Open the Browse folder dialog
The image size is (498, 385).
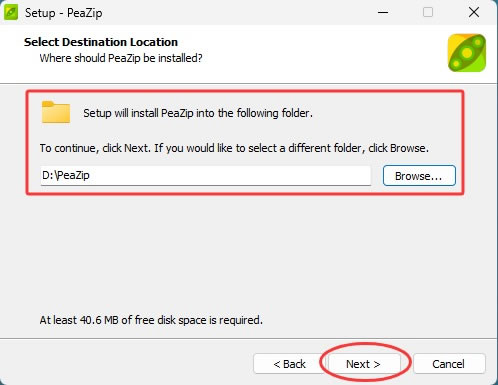[x=419, y=176]
